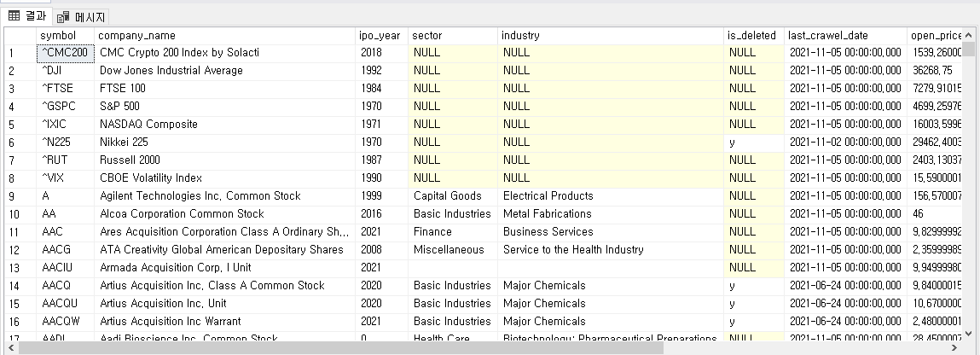This screenshot has width=980, height=355.
Task: Select the ipo_year column header
Action: point(381,36)
